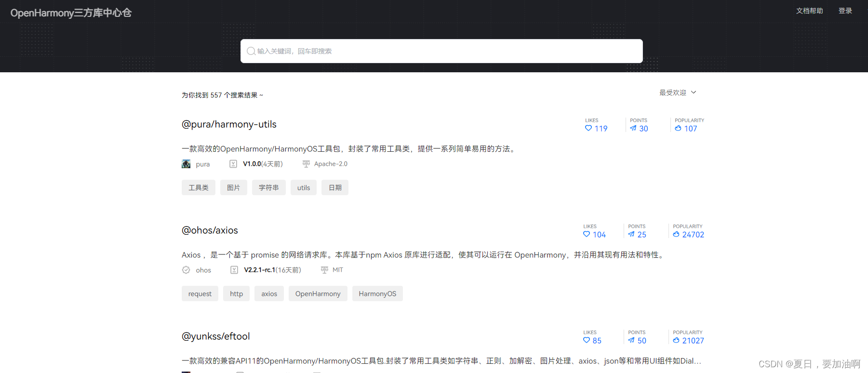The image size is (868, 373).
Task: Click the popularity flame icon for @yunkss/eftool
Action: pyautogui.click(x=676, y=340)
